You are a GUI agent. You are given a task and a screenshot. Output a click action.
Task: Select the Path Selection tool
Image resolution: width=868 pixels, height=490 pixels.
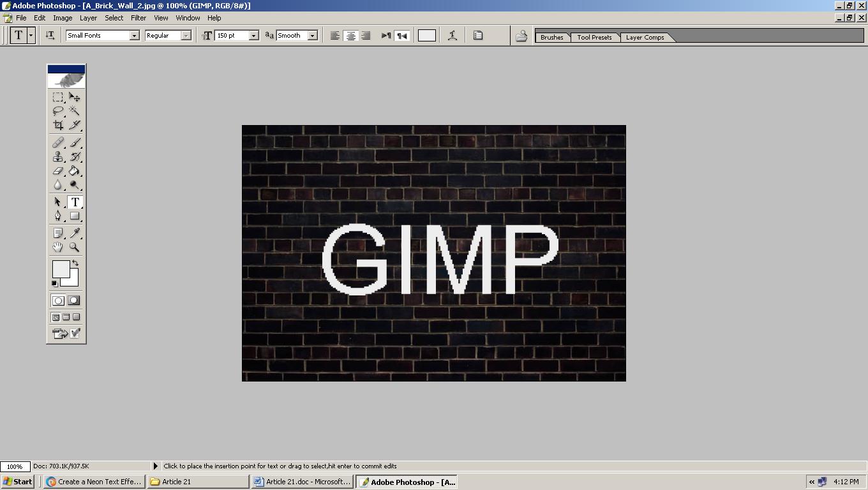tap(58, 202)
